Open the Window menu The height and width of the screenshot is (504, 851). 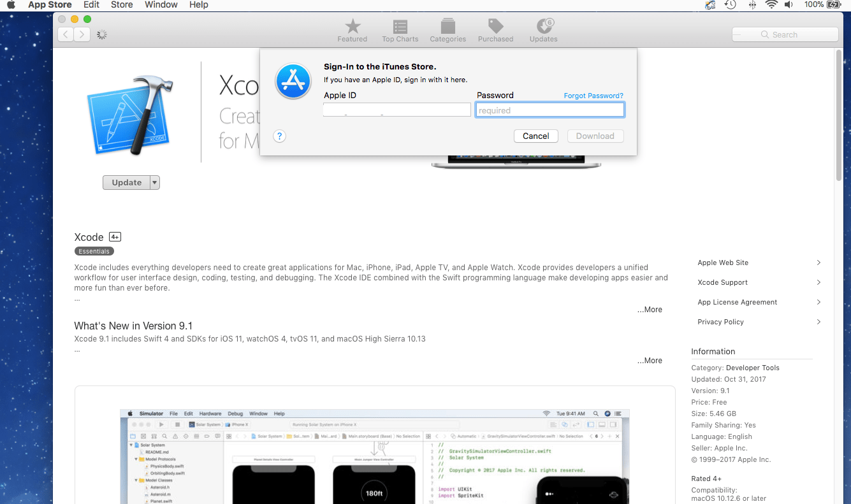161,5
